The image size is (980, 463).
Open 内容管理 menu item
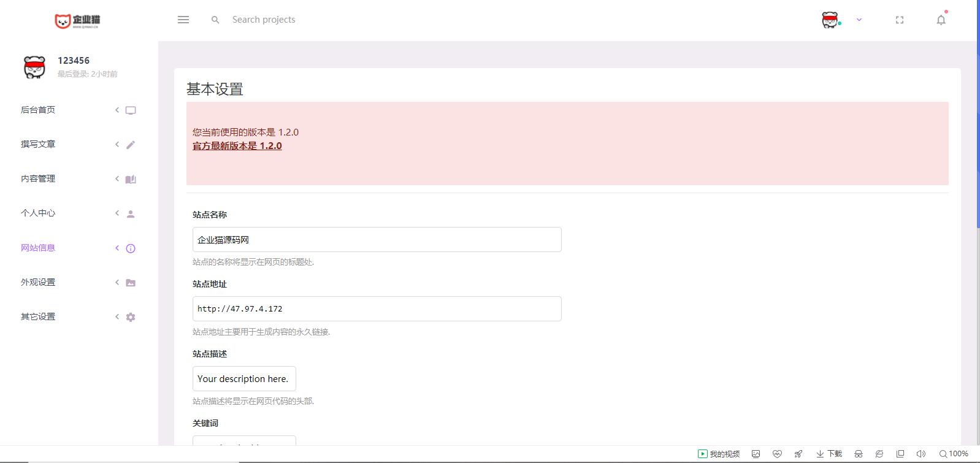pyautogui.click(x=38, y=178)
